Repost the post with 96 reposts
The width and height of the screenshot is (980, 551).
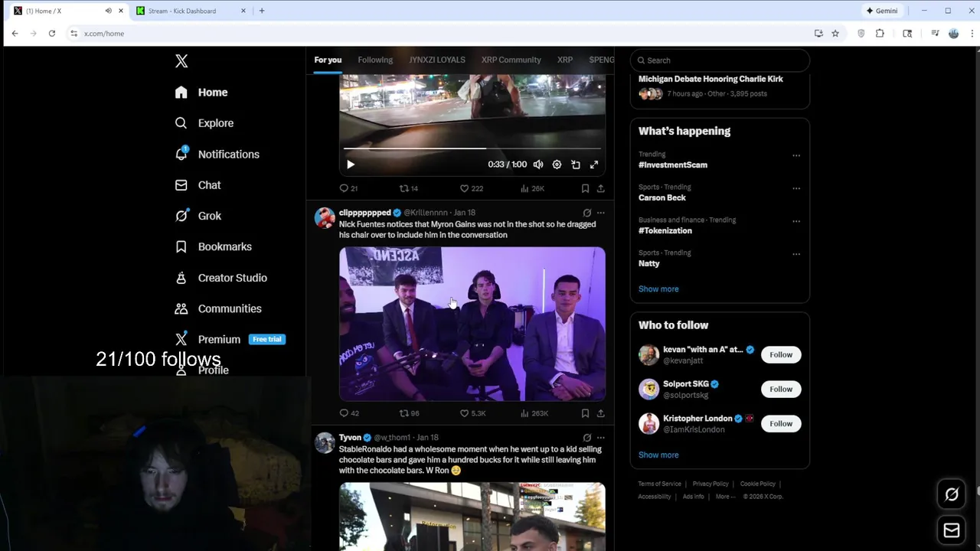[409, 413]
